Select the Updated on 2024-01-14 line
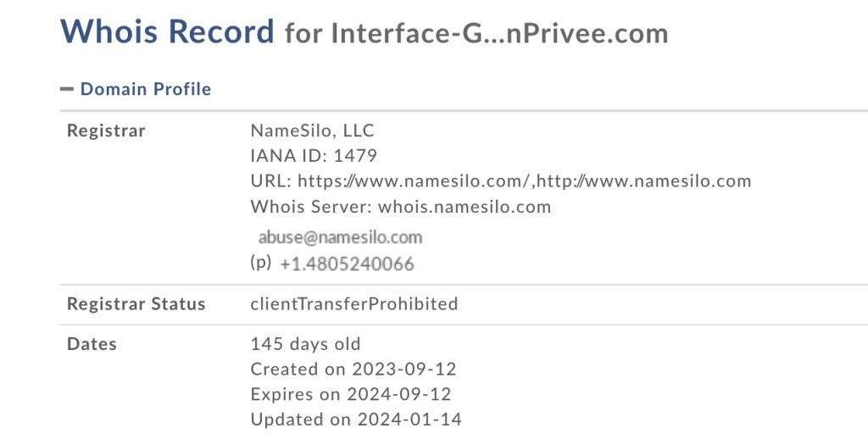This screenshot has width=868, height=439. click(x=356, y=419)
